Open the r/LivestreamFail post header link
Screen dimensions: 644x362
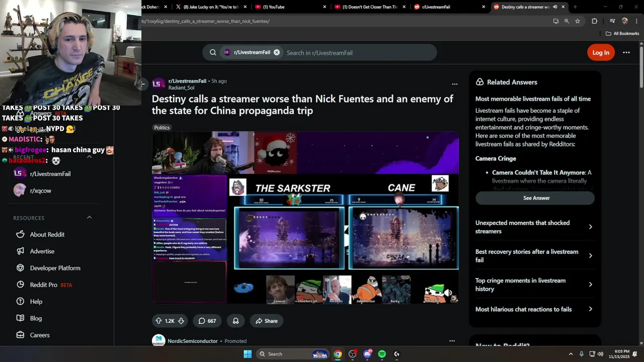(187, 81)
